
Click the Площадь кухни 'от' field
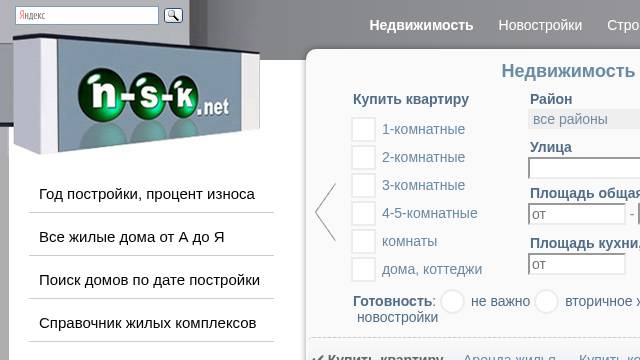coord(577,264)
